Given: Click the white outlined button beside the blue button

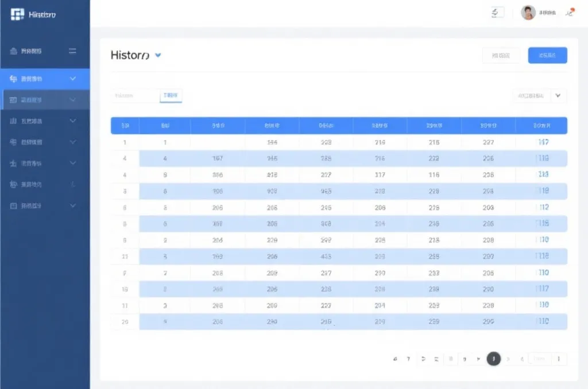Looking at the screenshot, I should [x=501, y=55].
